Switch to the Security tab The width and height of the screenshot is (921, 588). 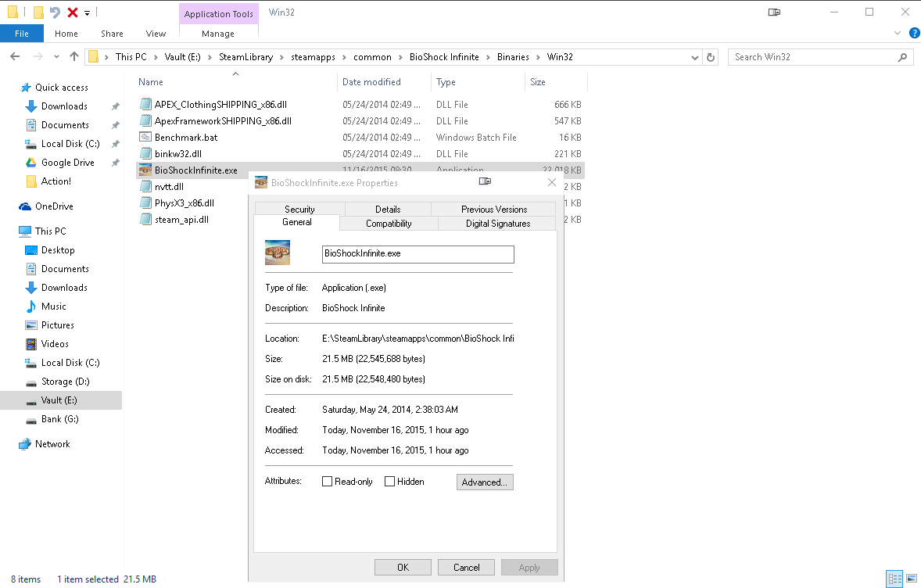pos(299,209)
